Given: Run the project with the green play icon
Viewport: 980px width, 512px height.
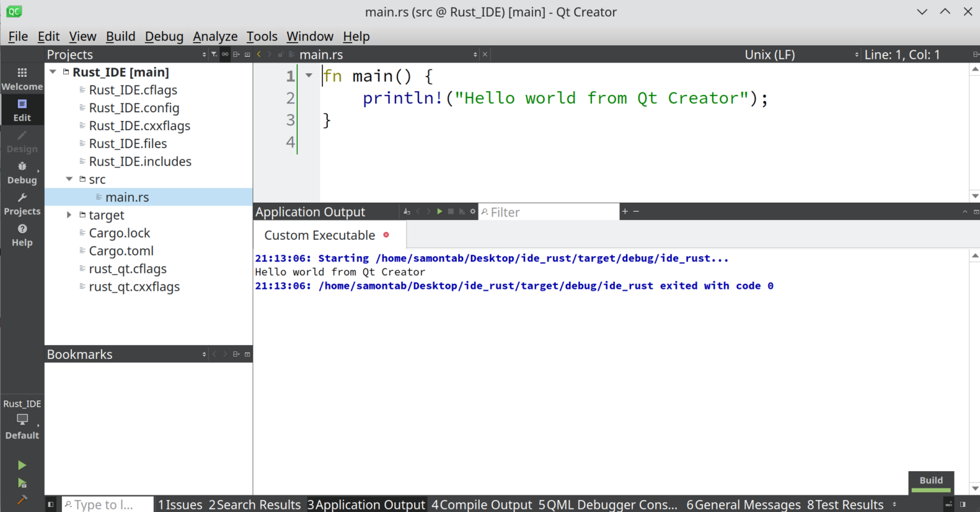Looking at the screenshot, I should (x=21, y=465).
